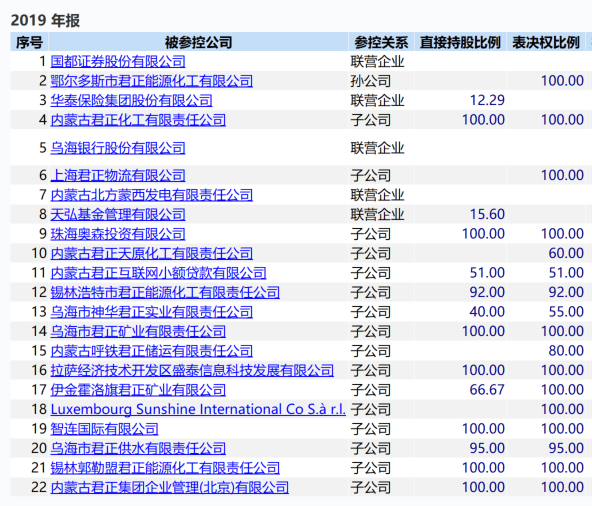Open 伊金霍洛旗君正矿业有限公司 link
Viewport: 592px width, 506px height.
pyautogui.click(x=138, y=390)
